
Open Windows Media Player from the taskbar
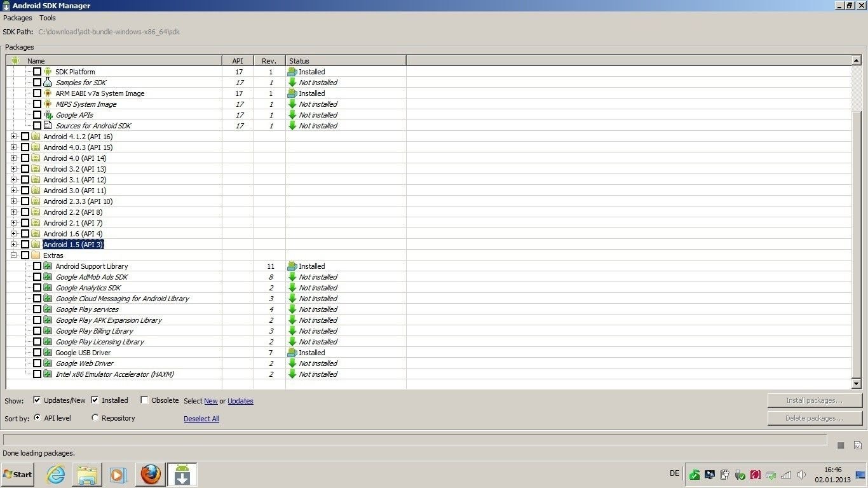click(x=118, y=475)
